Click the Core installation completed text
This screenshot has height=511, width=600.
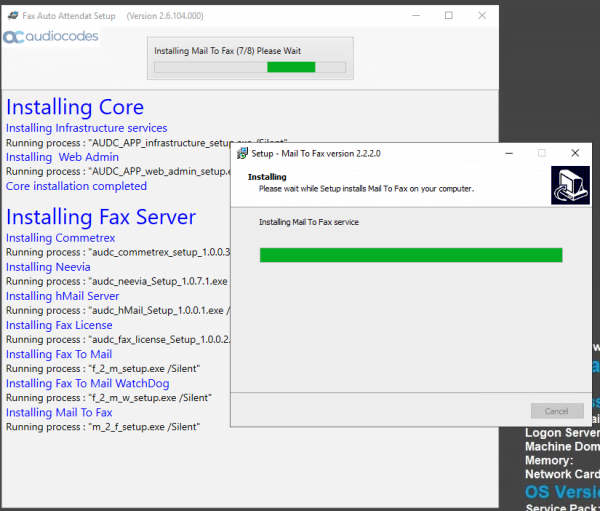click(x=76, y=186)
